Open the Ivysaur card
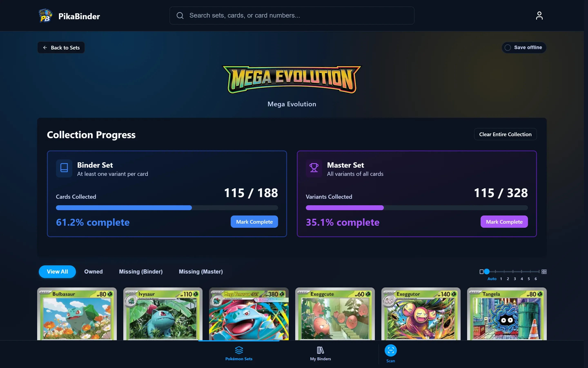Image resolution: width=588 pixels, height=368 pixels. tap(163, 314)
